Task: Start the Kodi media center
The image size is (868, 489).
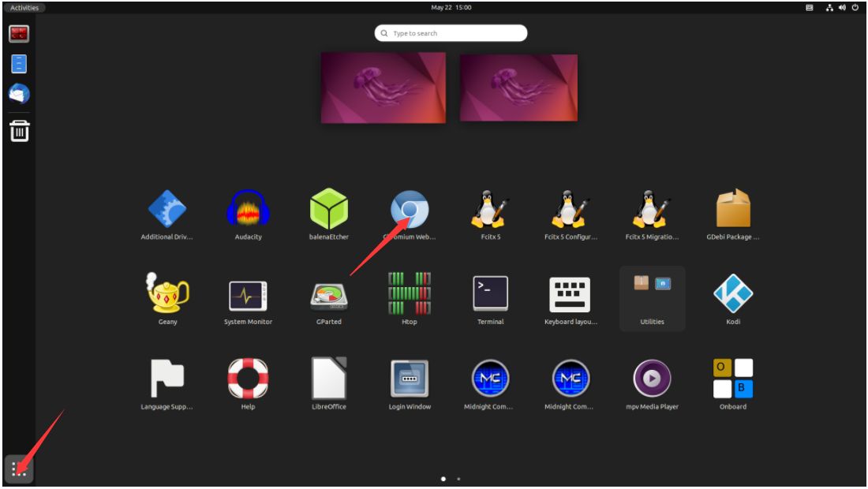Action: [x=732, y=294]
